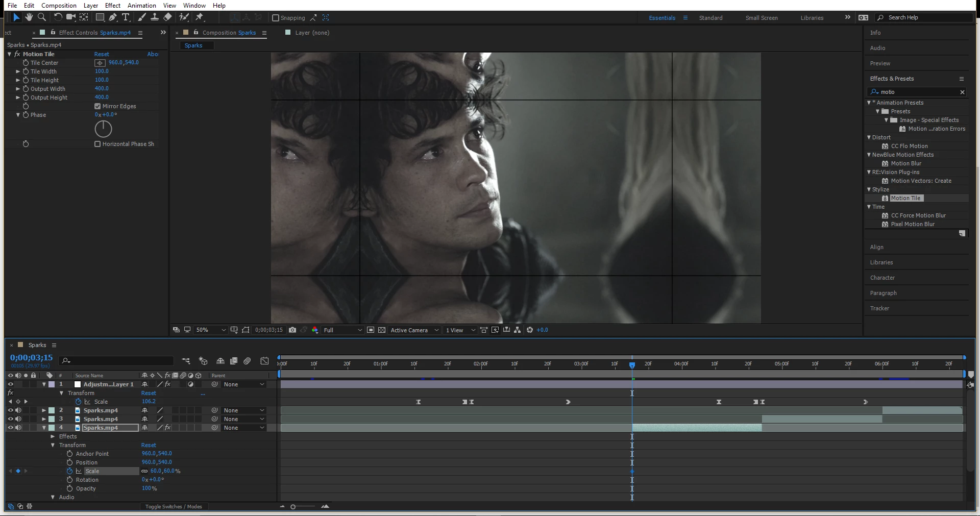Click the Rectangle shape tool
The width and height of the screenshot is (980, 516).
(100, 17)
